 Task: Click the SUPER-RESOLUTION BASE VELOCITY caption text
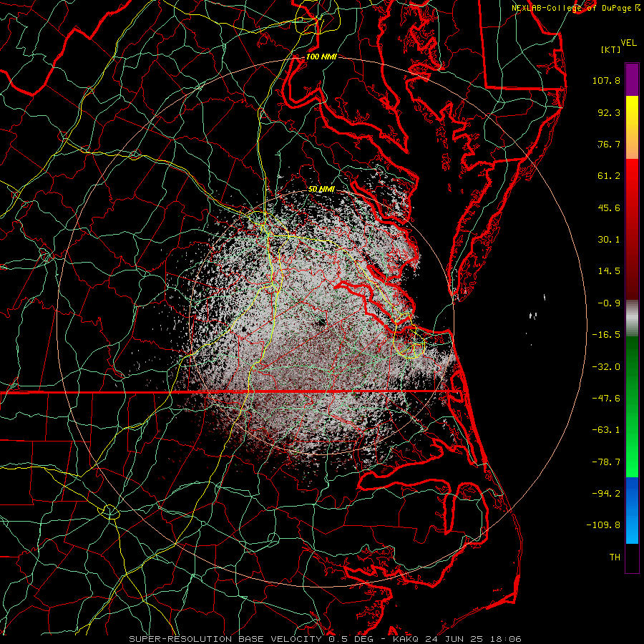tap(225, 639)
